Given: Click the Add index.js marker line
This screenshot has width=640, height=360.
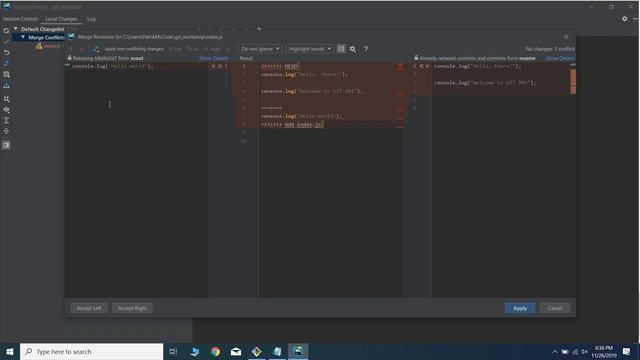Looking at the screenshot, I should tap(292, 124).
